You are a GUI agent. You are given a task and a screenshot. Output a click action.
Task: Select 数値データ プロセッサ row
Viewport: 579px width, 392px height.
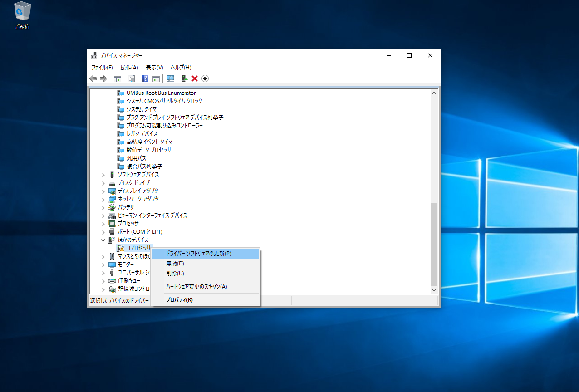(149, 150)
